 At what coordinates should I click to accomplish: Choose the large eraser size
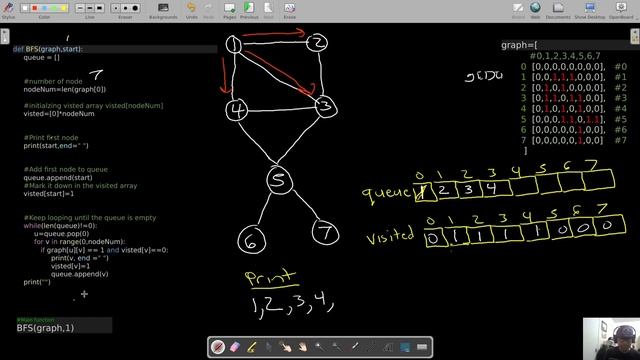tap(135, 8)
